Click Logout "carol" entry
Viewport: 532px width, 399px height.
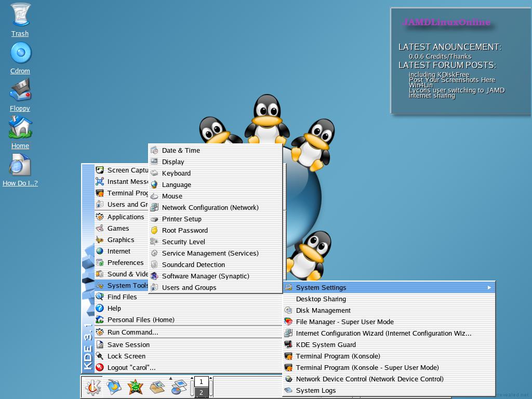(x=131, y=367)
